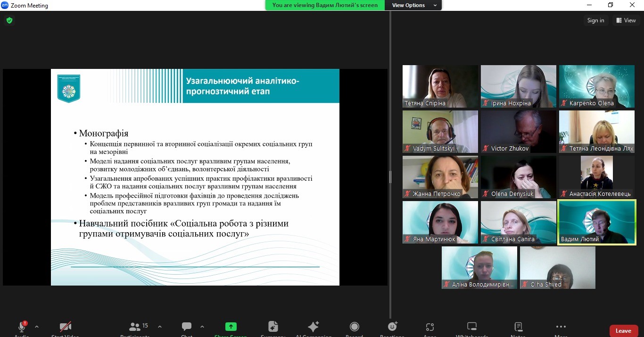Open the Whiteboards tool
Image resolution: width=644 pixels, height=337 pixels.
[x=471, y=327]
